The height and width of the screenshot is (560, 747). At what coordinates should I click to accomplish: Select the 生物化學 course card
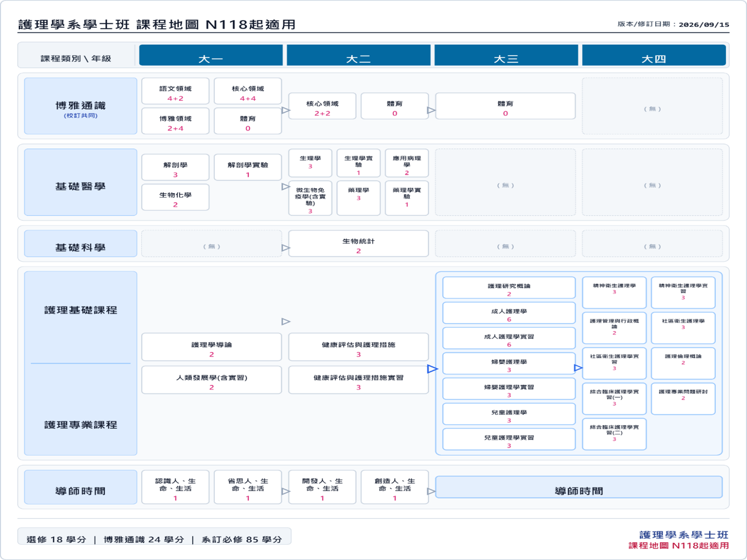[x=175, y=197]
